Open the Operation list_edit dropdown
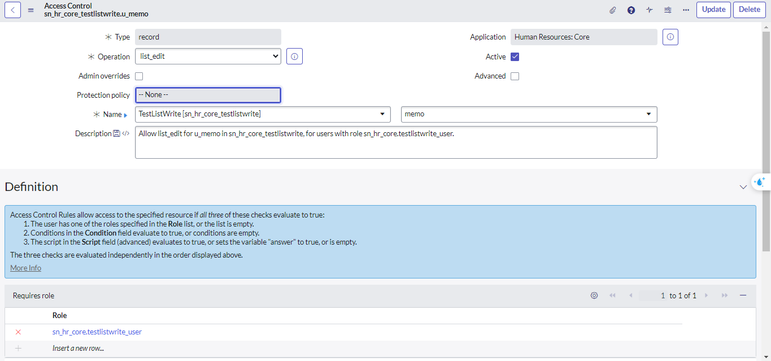 [208, 57]
